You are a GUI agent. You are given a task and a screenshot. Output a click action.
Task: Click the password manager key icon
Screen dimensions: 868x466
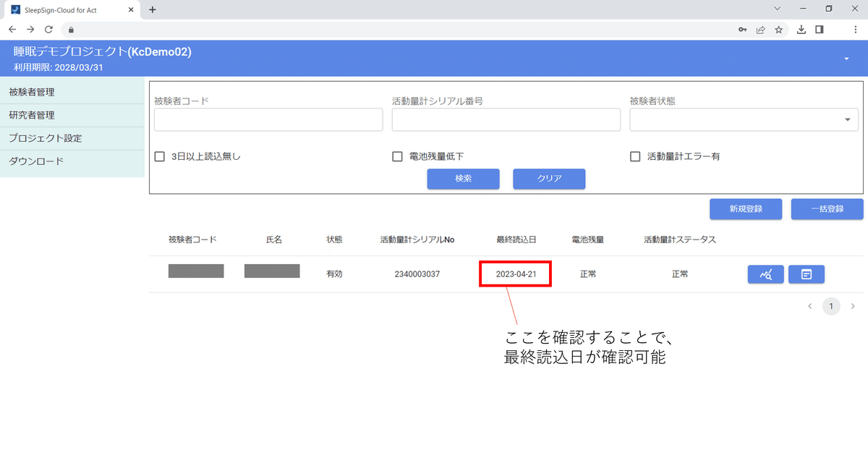click(x=742, y=30)
